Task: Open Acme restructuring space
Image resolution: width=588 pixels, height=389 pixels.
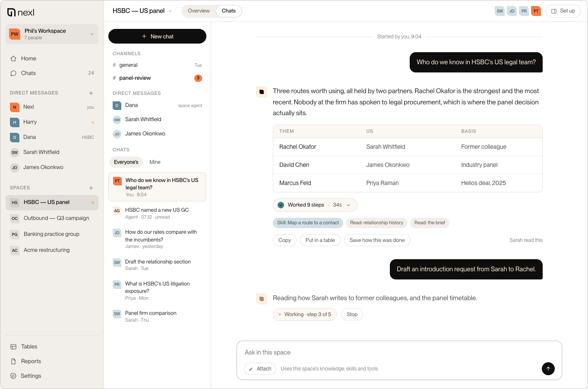Action: click(52, 250)
